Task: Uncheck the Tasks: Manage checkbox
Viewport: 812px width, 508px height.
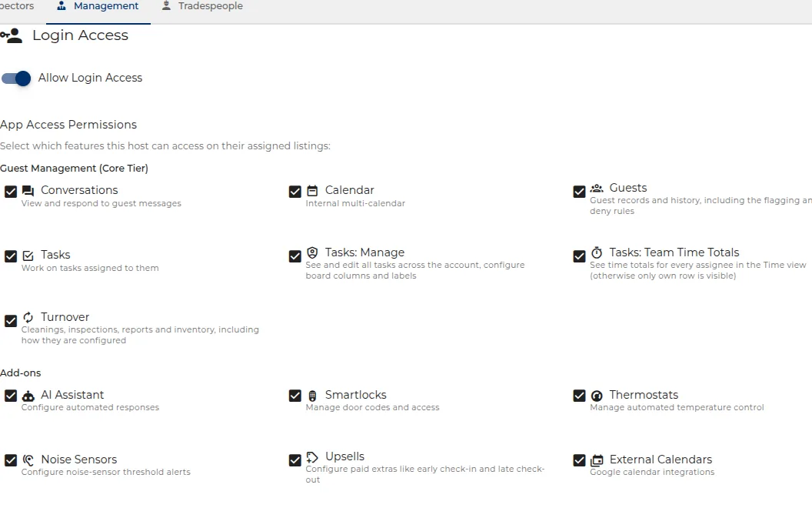Action: (x=295, y=256)
